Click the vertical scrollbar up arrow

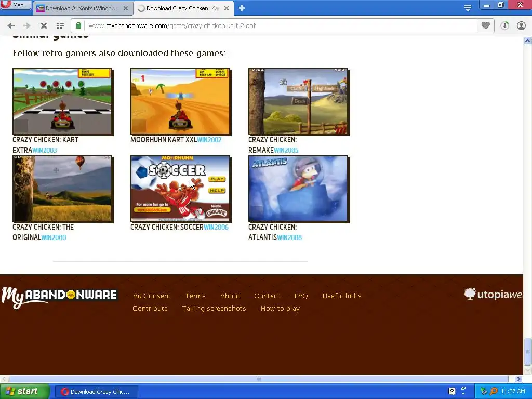pos(527,41)
